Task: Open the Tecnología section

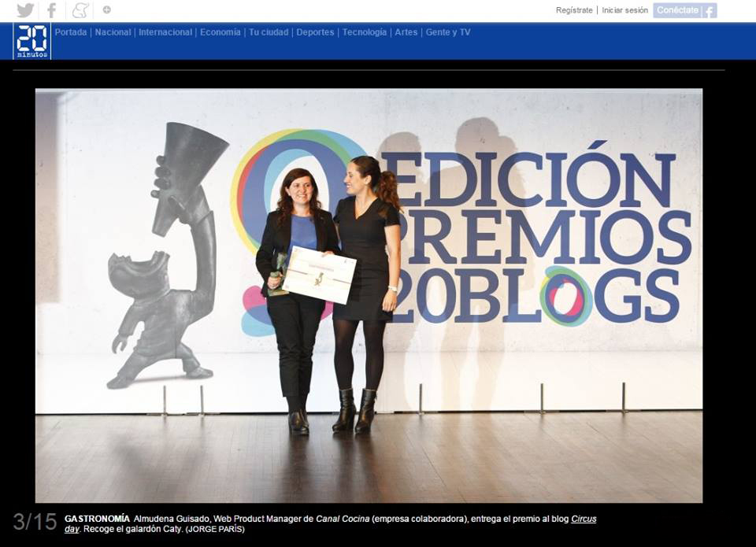Action: coord(365,32)
